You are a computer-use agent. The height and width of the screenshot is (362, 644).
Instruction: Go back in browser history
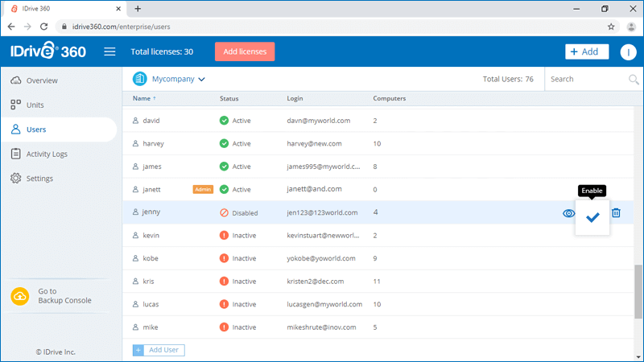[x=11, y=27]
